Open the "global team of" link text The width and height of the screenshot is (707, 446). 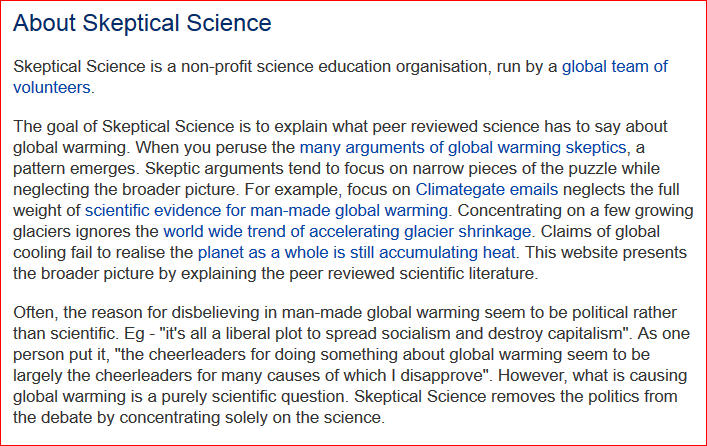[x=615, y=67]
